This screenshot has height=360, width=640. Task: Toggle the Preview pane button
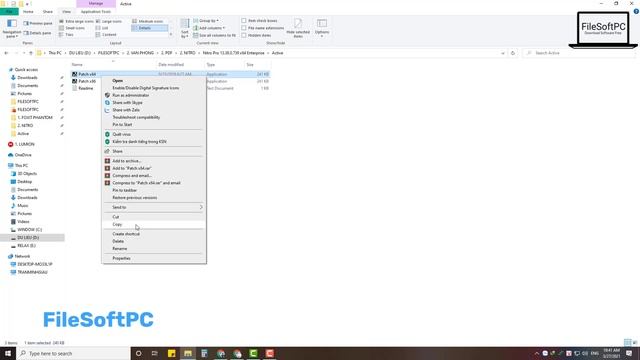tap(38, 23)
